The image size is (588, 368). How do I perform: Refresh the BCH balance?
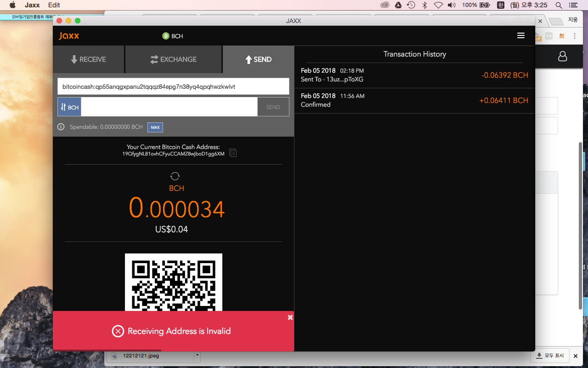tap(175, 176)
